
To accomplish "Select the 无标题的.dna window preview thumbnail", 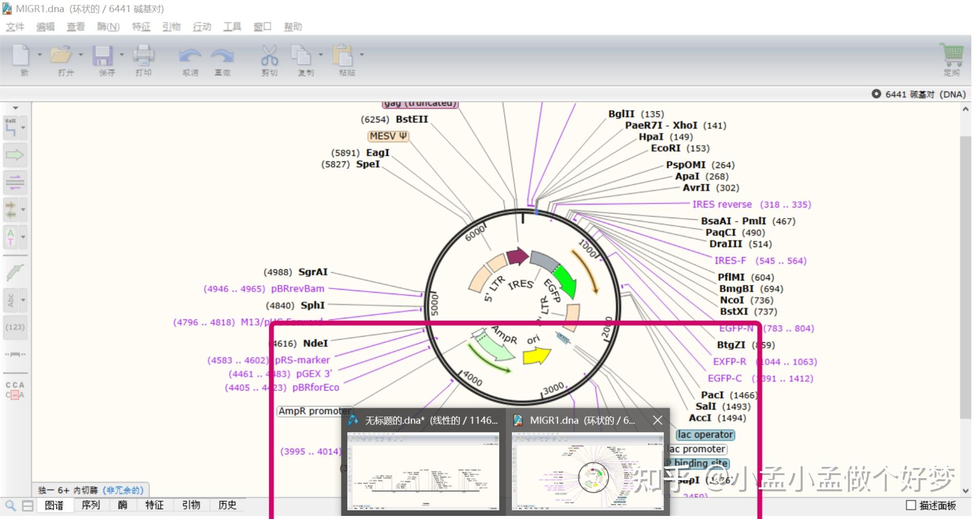I will pyautogui.click(x=423, y=471).
